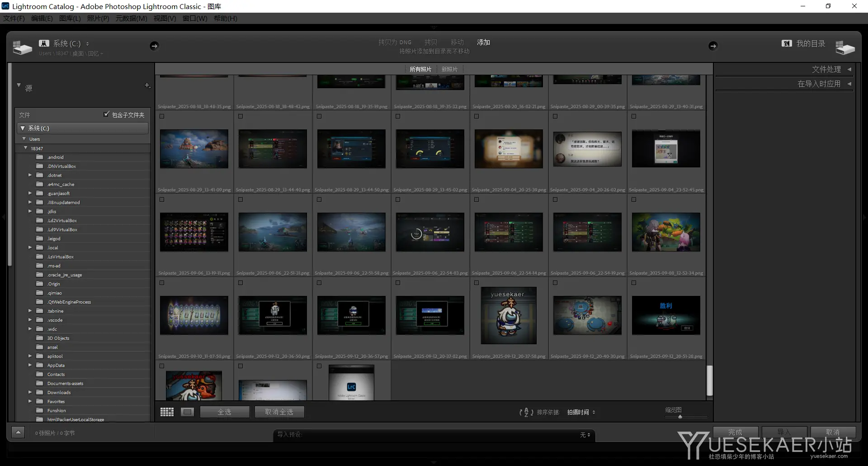Screen dimensions: 868x466
Task: Select the grid view icon
Action: (x=166, y=412)
